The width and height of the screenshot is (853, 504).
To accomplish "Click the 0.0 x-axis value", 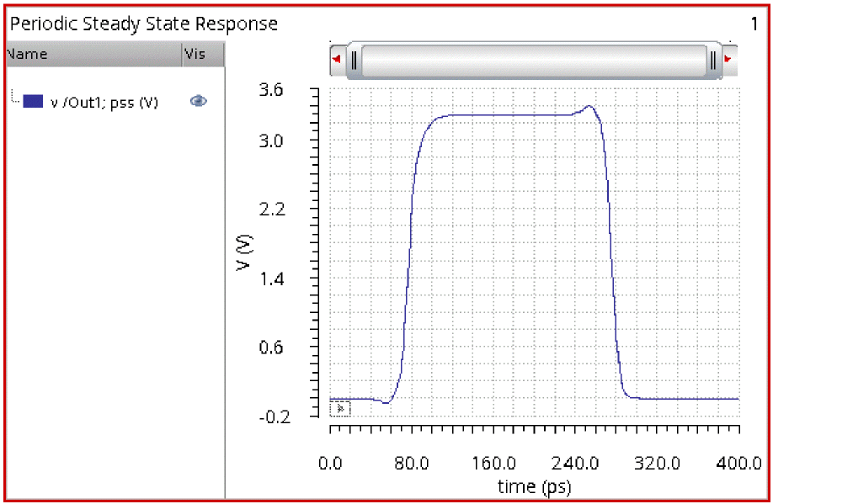I will 330,464.
